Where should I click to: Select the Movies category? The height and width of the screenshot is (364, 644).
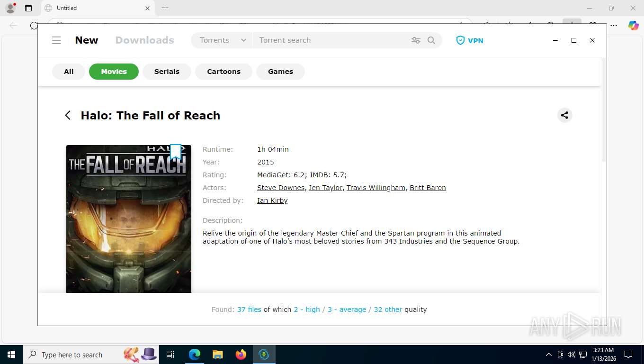(x=114, y=72)
